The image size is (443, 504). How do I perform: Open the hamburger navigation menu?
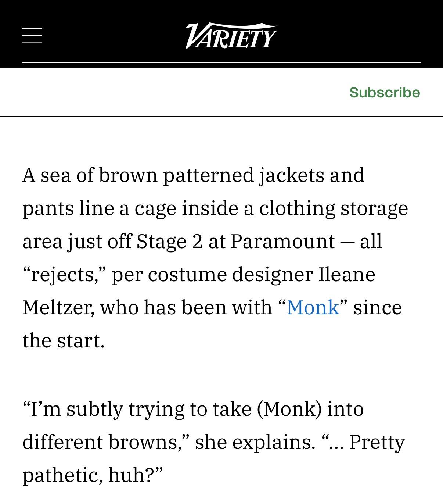coord(32,36)
